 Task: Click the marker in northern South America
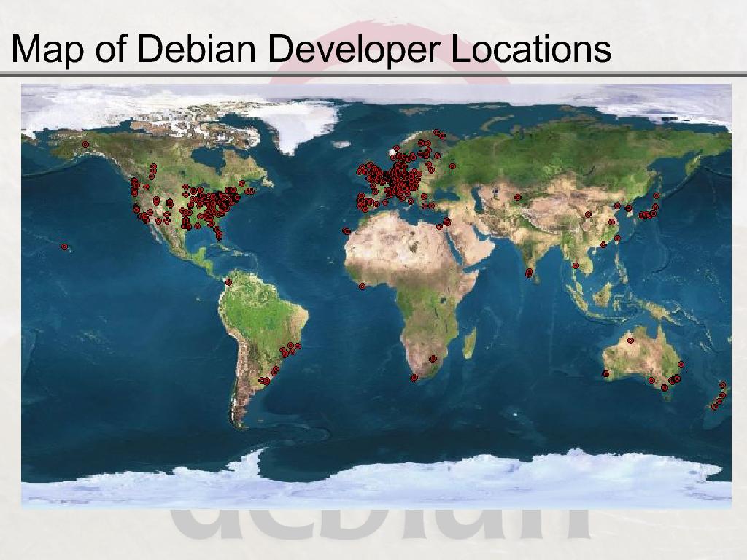point(228,282)
